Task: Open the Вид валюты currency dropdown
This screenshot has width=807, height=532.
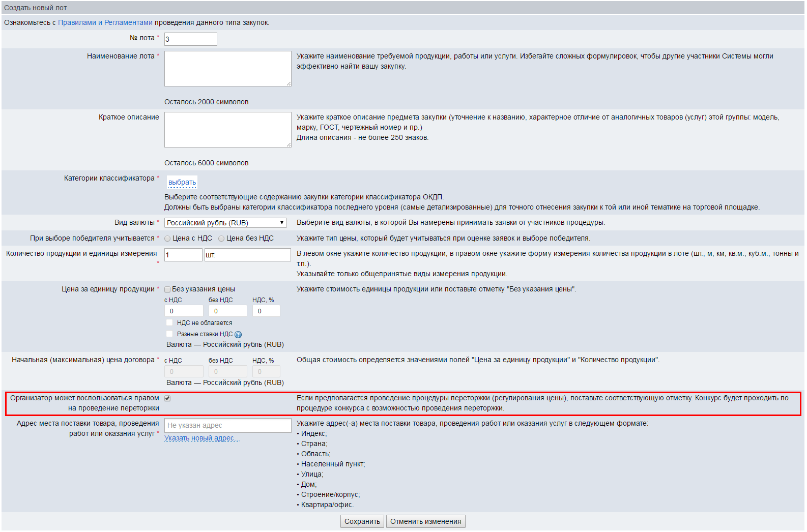Action: pyautogui.click(x=225, y=223)
